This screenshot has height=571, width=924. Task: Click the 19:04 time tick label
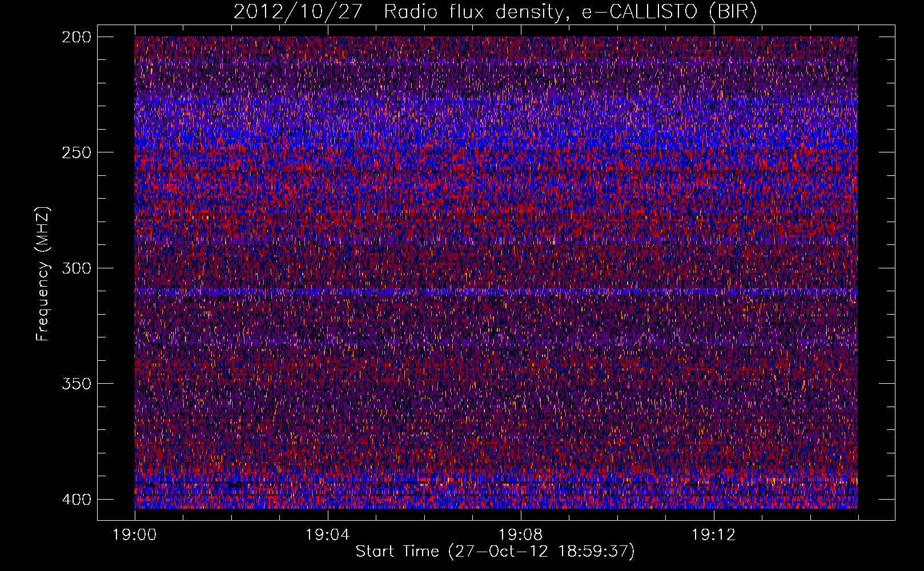point(328,535)
